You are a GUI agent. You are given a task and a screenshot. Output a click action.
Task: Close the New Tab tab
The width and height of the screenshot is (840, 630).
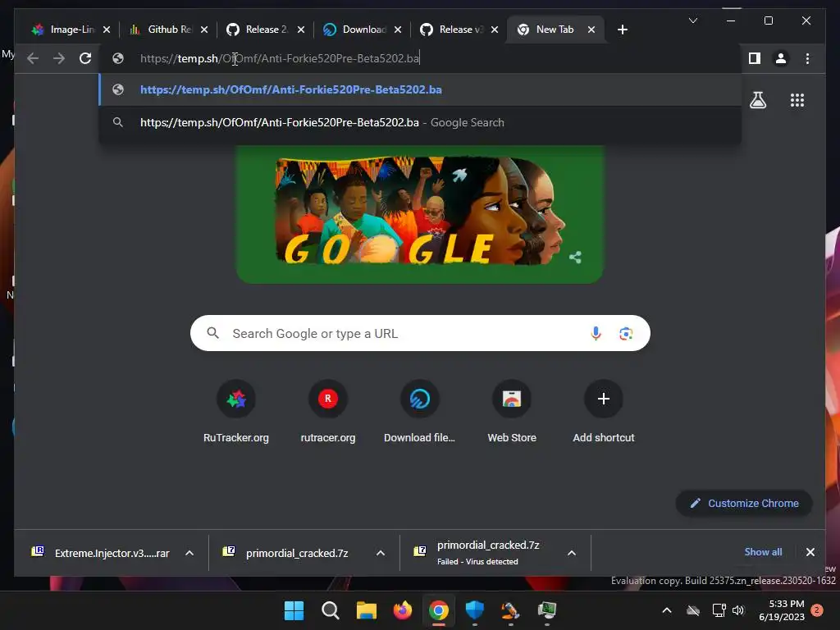pyautogui.click(x=591, y=30)
